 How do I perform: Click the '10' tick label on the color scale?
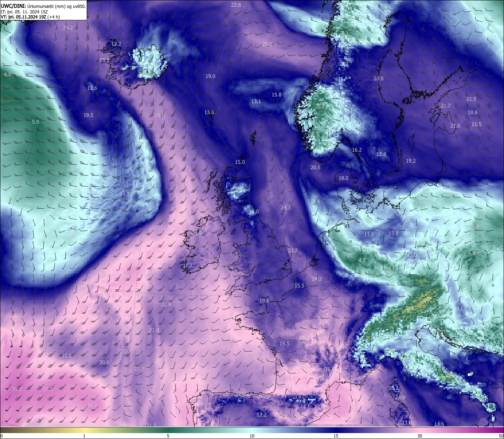(252, 436)
